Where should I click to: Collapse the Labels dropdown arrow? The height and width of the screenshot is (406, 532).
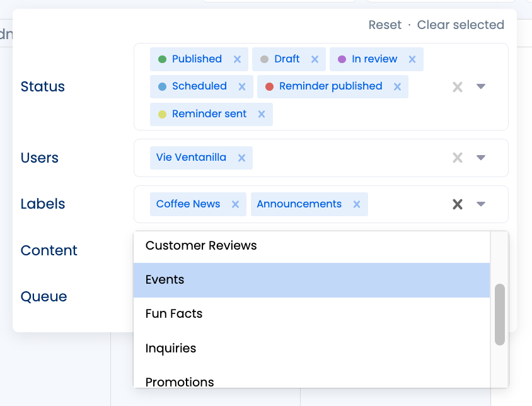tap(481, 204)
